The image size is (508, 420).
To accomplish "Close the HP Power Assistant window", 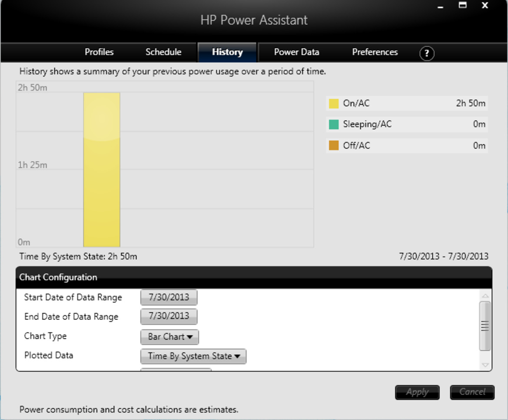I will tap(485, 6).
